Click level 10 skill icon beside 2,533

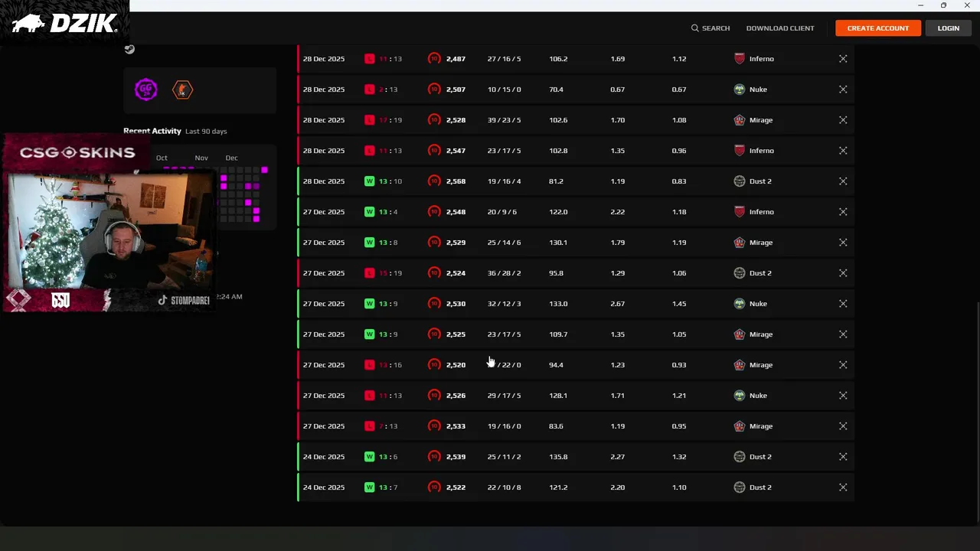pyautogui.click(x=434, y=426)
